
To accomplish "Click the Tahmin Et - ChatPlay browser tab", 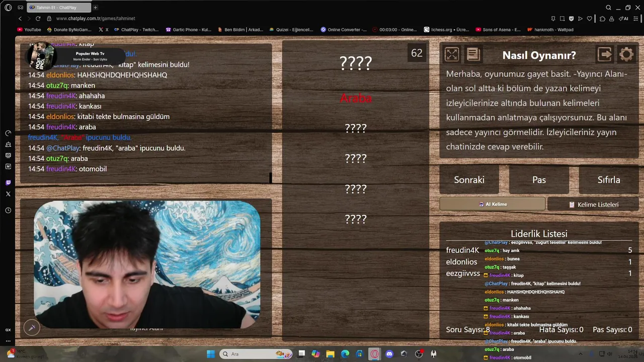I will [59, 8].
